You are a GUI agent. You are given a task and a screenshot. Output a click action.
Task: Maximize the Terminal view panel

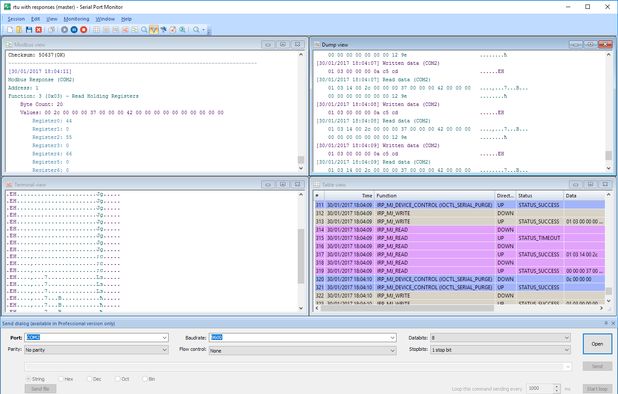(283, 184)
